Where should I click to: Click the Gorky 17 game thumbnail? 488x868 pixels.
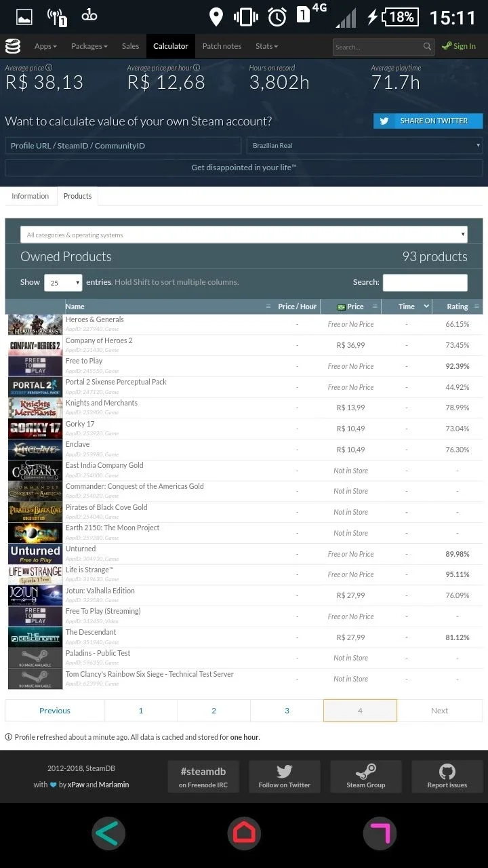[35, 429]
